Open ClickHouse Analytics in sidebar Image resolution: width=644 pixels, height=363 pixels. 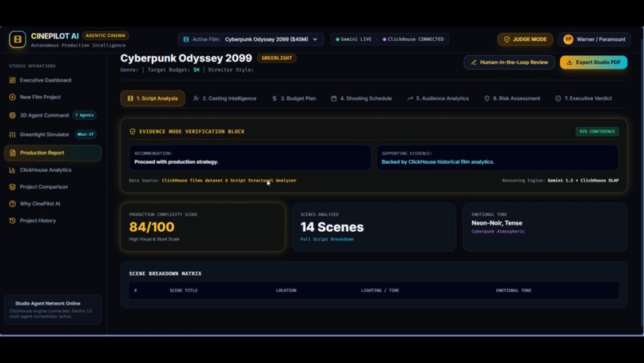53,170
